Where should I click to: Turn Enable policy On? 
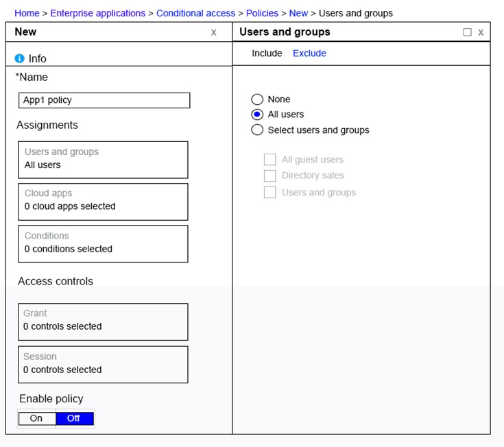pyautogui.click(x=37, y=418)
